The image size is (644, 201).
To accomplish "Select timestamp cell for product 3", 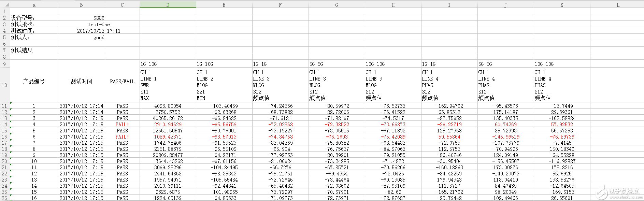I will pyautogui.click(x=81, y=118).
